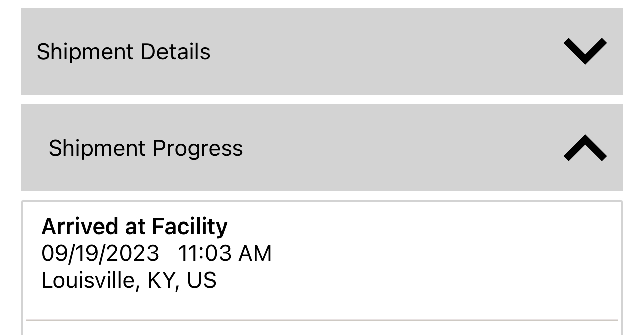Collapse Shipment Progress using the up chevron
This screenshot has height=335, width=644.
coord(585,148)
